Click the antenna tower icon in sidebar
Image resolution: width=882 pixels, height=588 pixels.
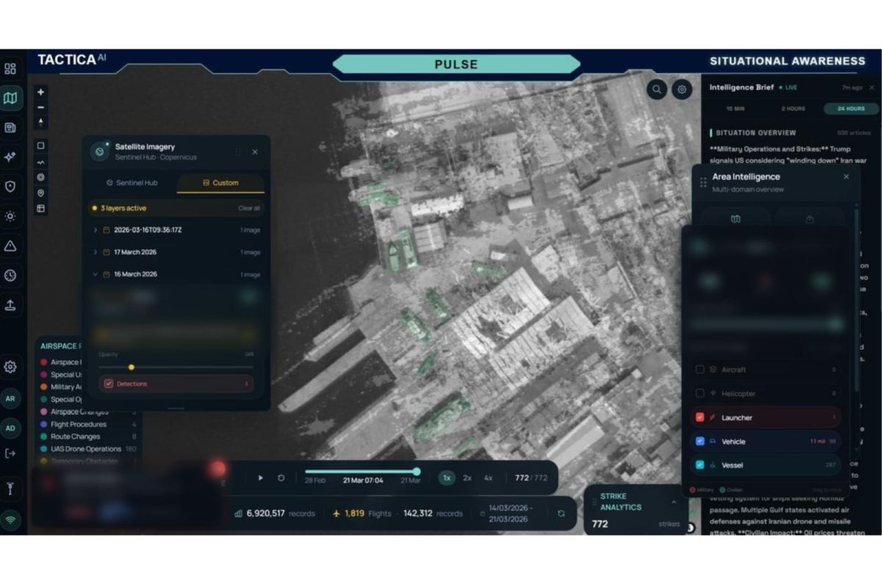pyautogui.click(x=10, y=489)
